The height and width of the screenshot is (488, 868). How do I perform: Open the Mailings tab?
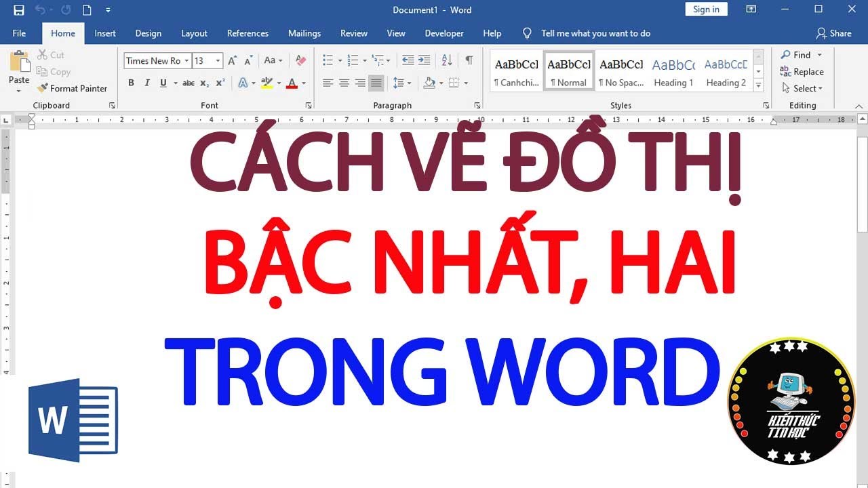(x=304, y=33)
